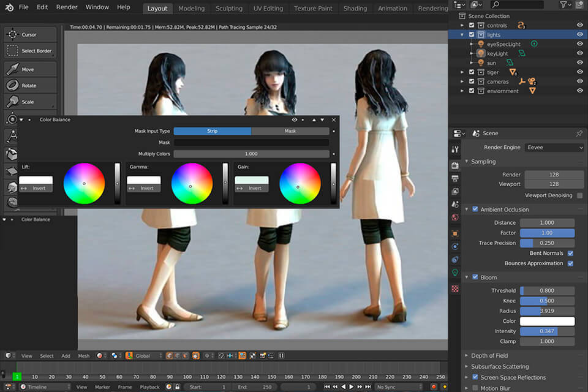Choose Mask as the mask input type
This screenshot has height=392, width=588.
(x=290, y=131)
